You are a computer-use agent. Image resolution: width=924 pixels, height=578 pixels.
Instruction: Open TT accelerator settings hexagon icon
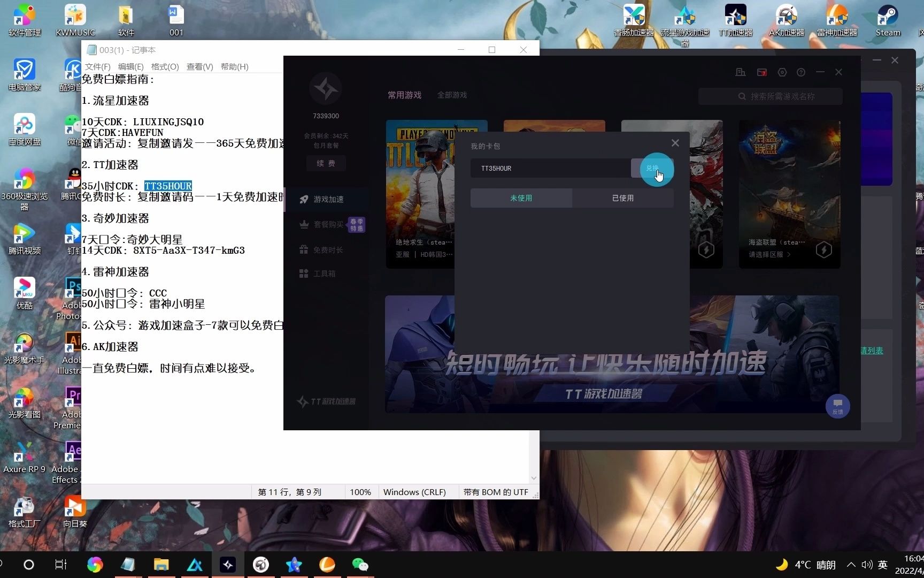point(782,72)
